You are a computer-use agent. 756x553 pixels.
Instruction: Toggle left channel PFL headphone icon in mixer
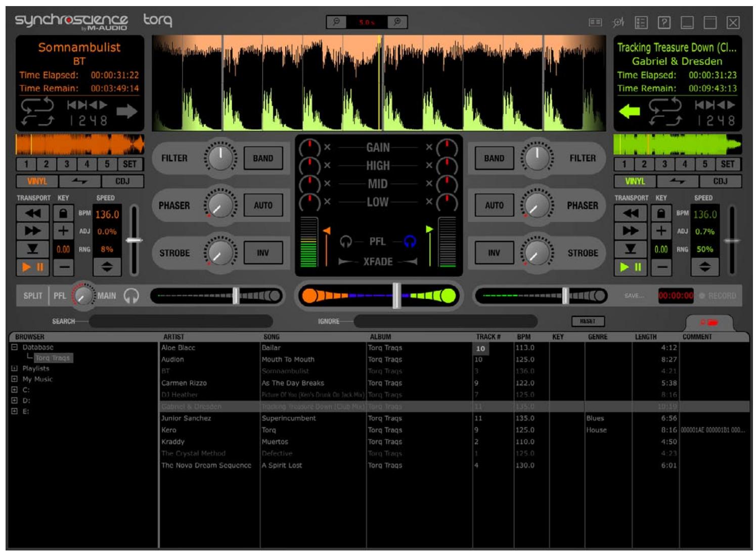346,241
